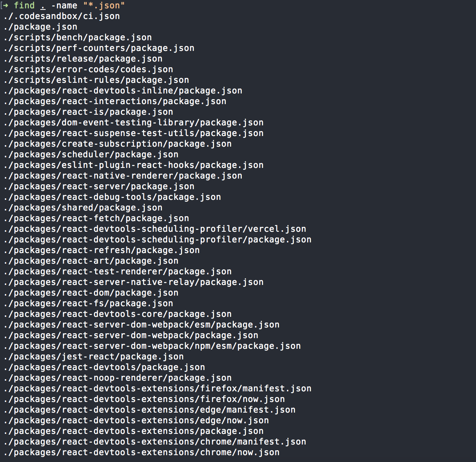Click the find command text

(x=24, y=5)
